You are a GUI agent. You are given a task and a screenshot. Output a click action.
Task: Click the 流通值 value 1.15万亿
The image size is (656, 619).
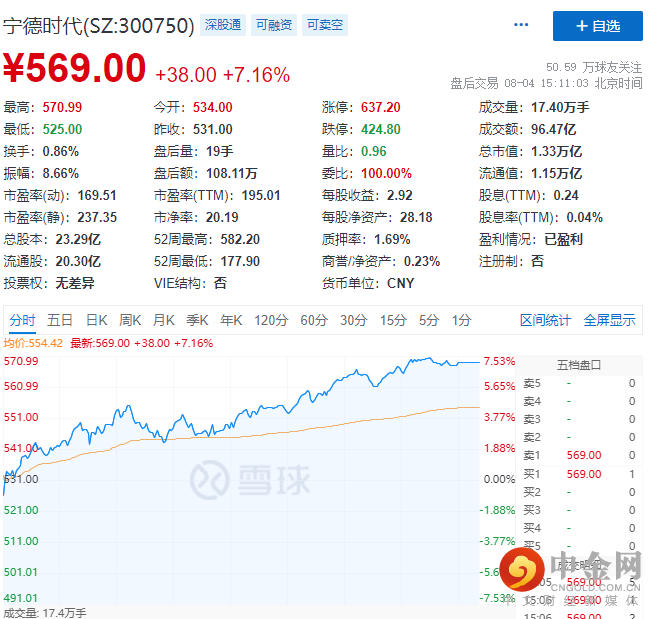556,173
